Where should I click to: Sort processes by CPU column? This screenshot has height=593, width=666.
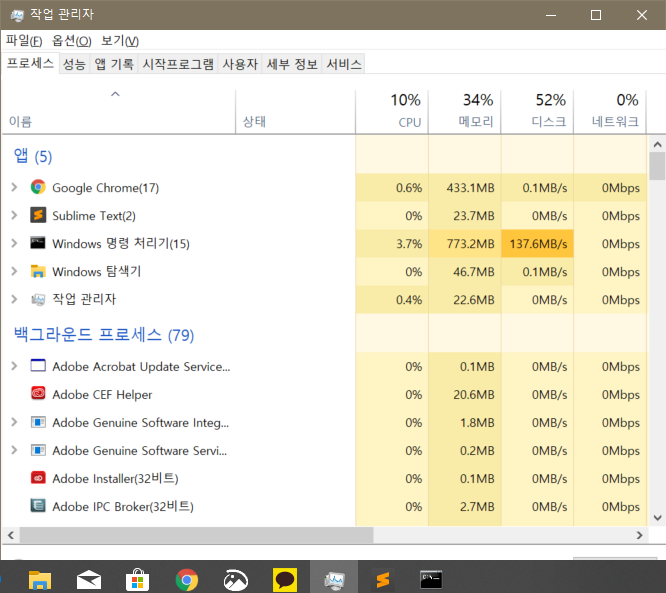[392, 113]
